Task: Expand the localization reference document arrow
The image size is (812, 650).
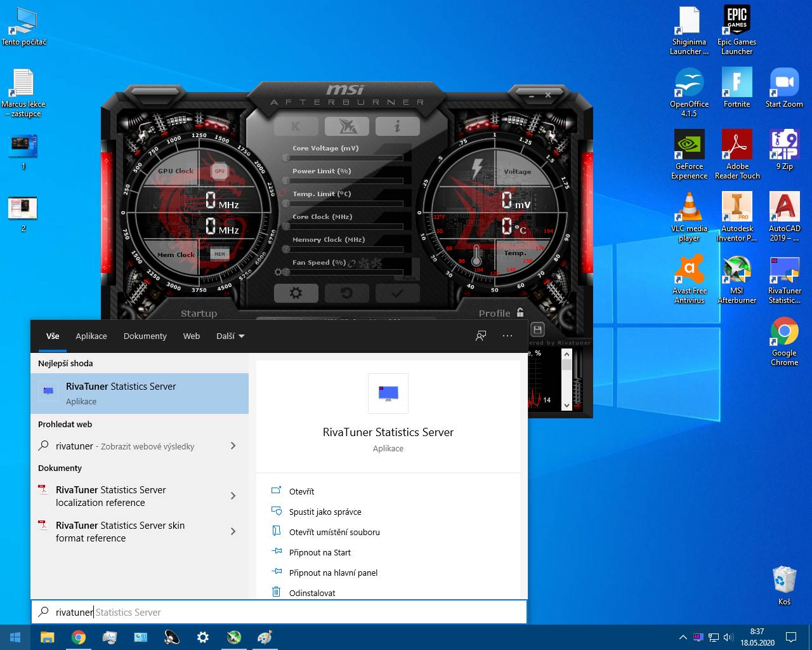Action: (x=233, y=496)
